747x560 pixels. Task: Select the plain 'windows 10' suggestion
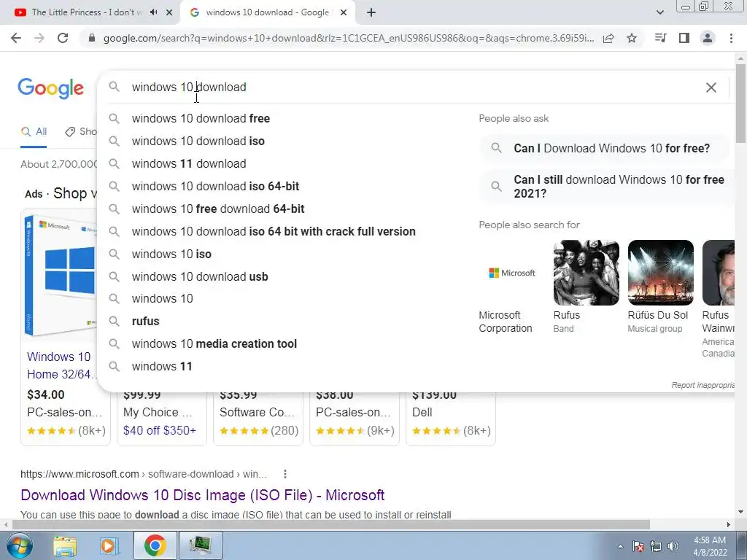(162, 298)
